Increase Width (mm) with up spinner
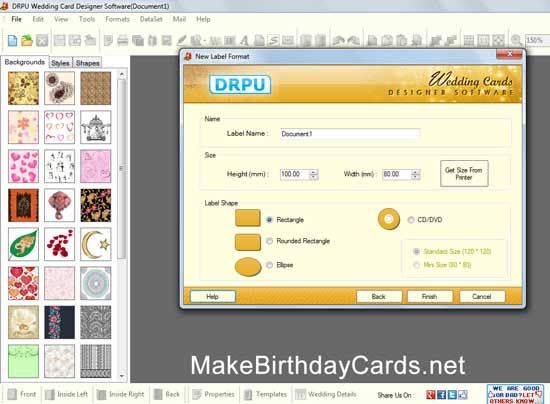550x404 pixels. point(416,171)
